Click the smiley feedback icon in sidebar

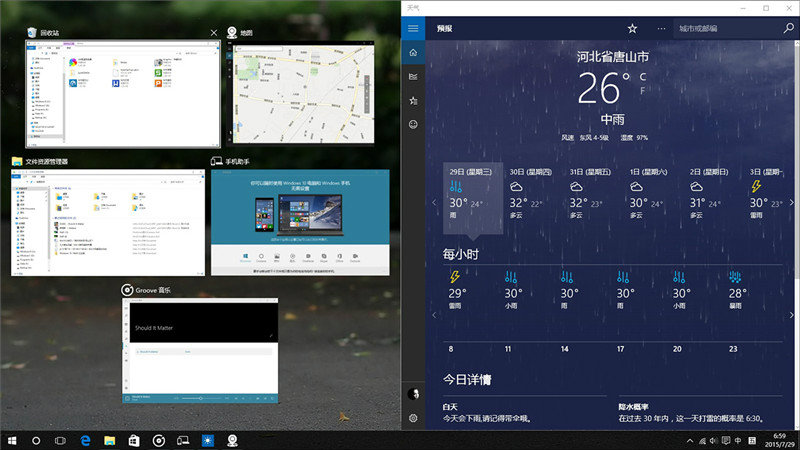click(x=412, y=124)
